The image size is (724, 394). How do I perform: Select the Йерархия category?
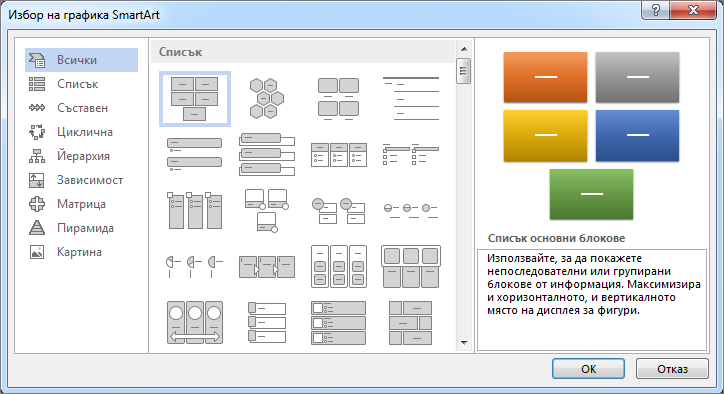pyautogui.click(x=81, y=156)
